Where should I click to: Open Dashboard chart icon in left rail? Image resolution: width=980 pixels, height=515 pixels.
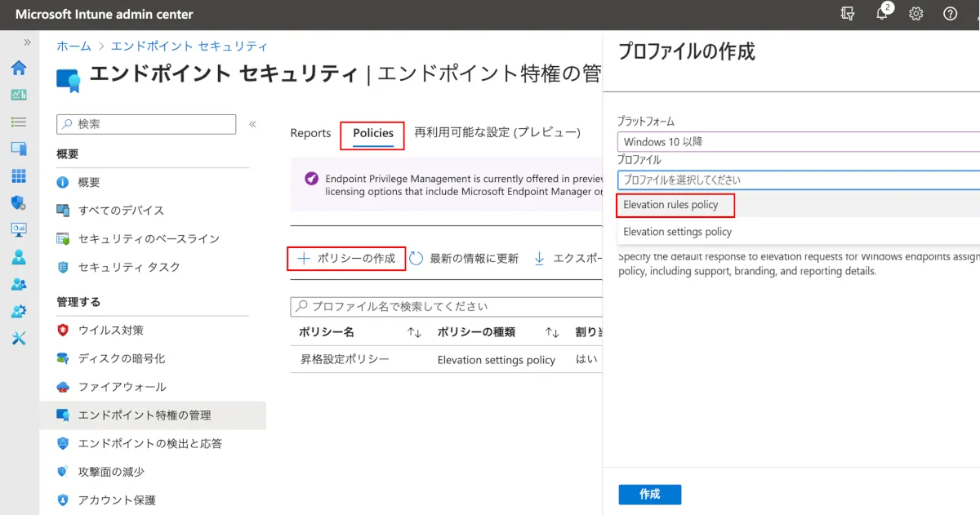pos(18,95)
